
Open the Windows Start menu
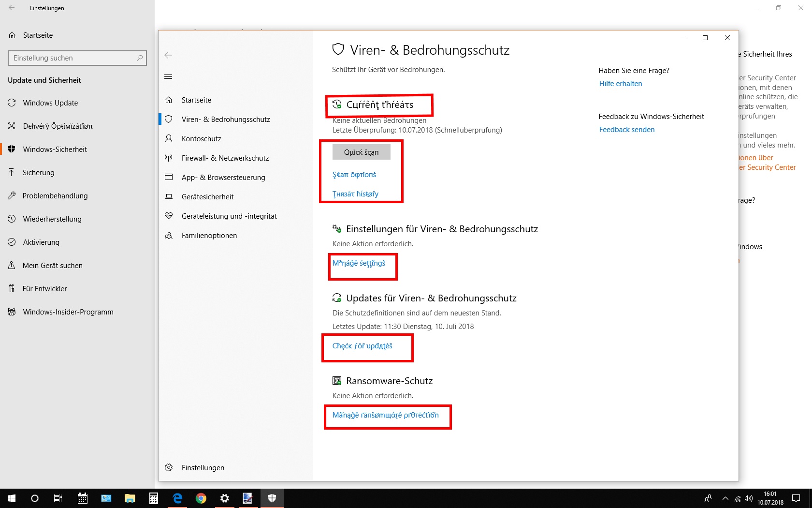click(x=12, y=498)
